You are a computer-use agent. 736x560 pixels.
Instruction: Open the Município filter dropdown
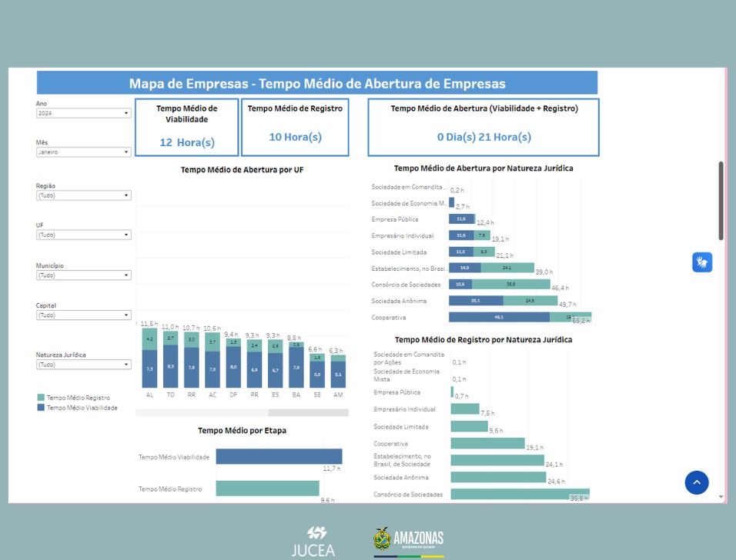[x=83, y=275]
